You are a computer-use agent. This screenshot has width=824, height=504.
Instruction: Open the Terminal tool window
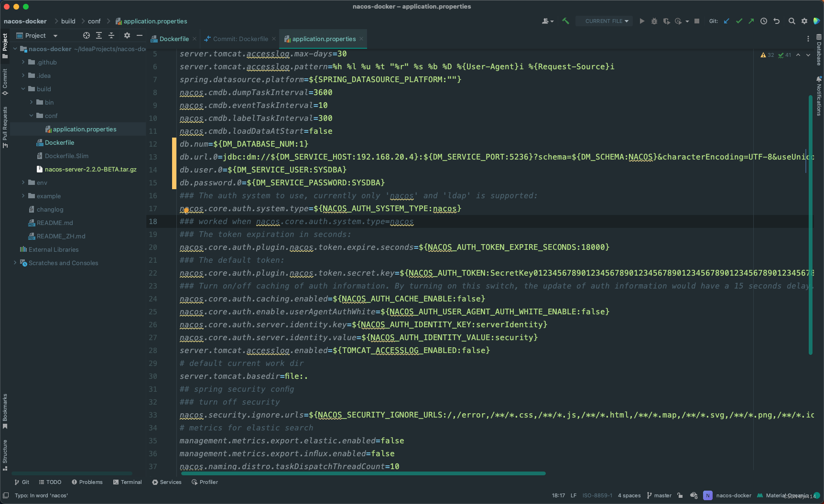pos(128,482)
